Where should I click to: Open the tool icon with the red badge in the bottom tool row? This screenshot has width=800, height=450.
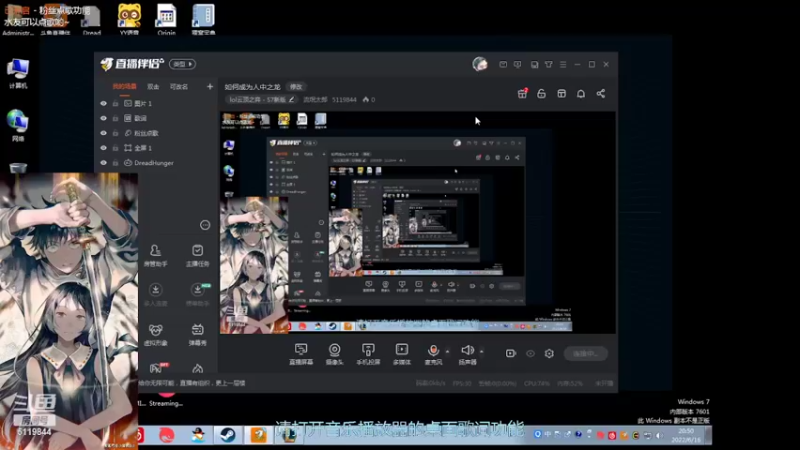[158, 367]
